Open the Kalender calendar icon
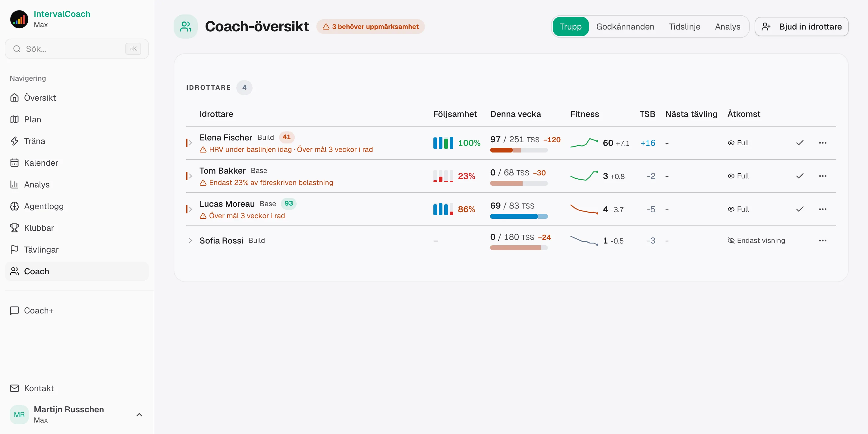 pos(14,163)
